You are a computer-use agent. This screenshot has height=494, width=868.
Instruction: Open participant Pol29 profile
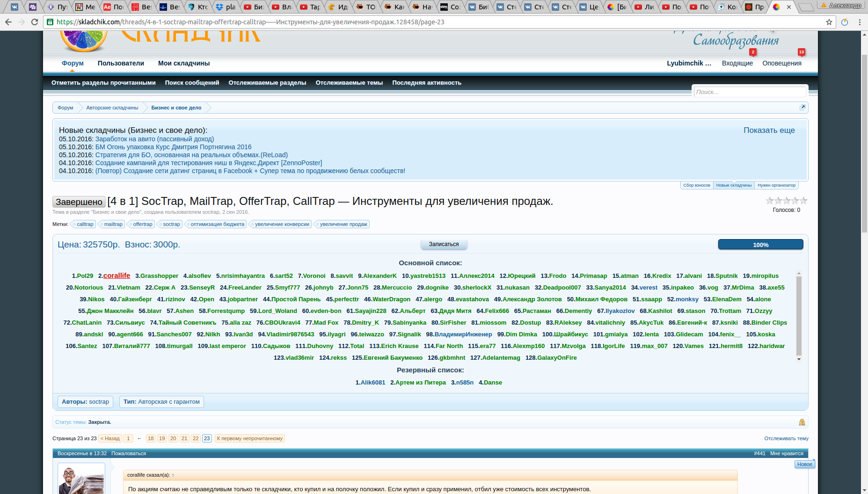pyautogui.click(x=85, y=276)
